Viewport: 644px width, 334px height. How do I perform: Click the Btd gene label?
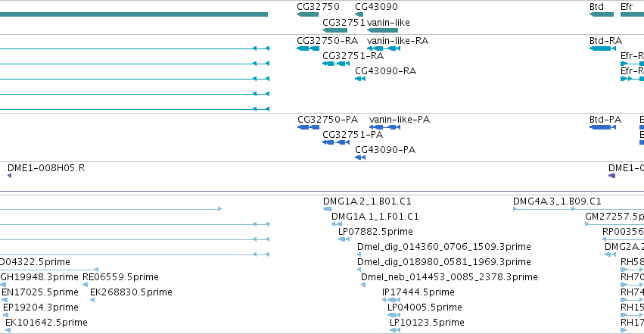click(596, 7)
